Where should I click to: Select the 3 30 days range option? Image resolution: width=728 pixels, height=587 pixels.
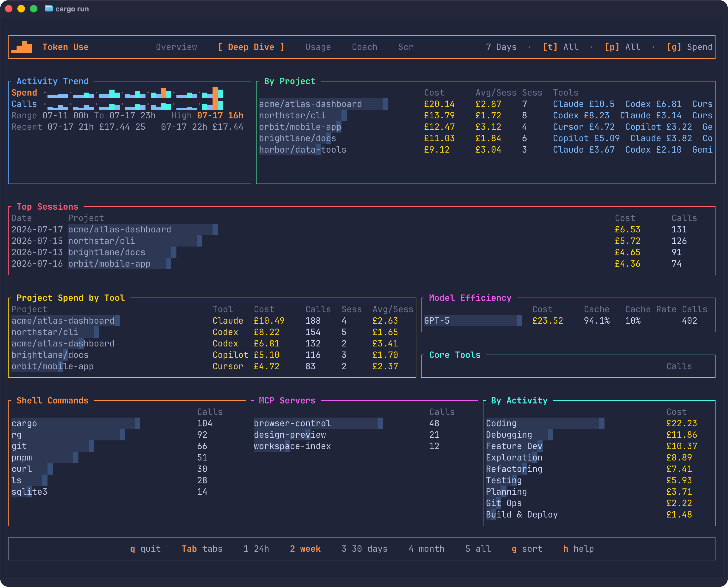[364, 549]
